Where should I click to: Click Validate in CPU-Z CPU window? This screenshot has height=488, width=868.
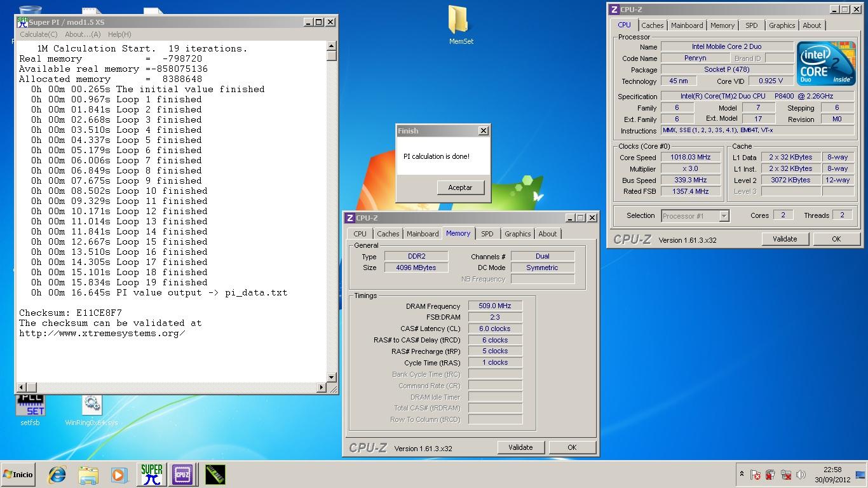coord(785,239)
